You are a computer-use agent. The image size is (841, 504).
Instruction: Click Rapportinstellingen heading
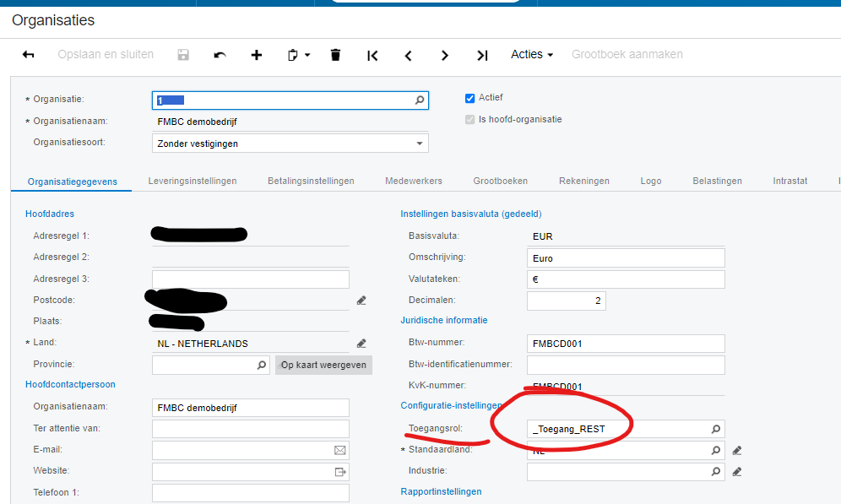point(441,491)
